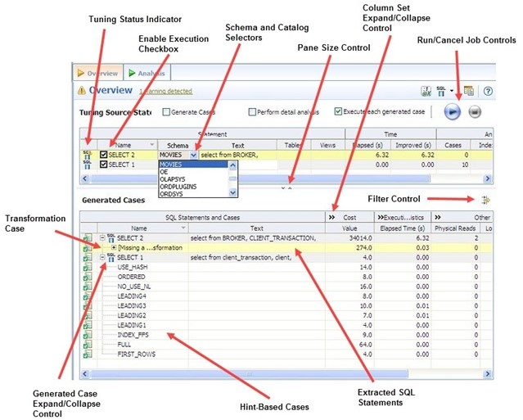
Task: Click the Elapsed (s) column header
Action: coord(368,145)
